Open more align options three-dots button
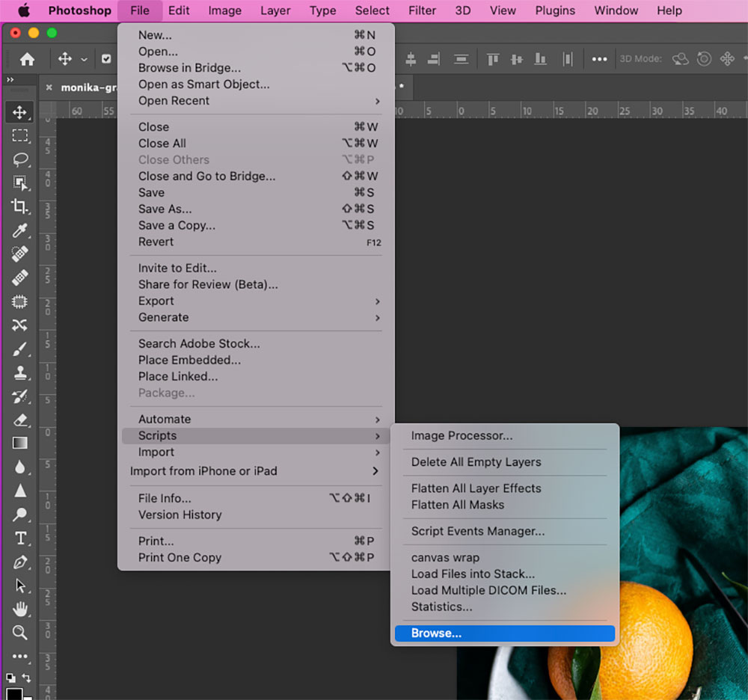The height and width of the screenshot is (700, 748). [x=599, y=59]
